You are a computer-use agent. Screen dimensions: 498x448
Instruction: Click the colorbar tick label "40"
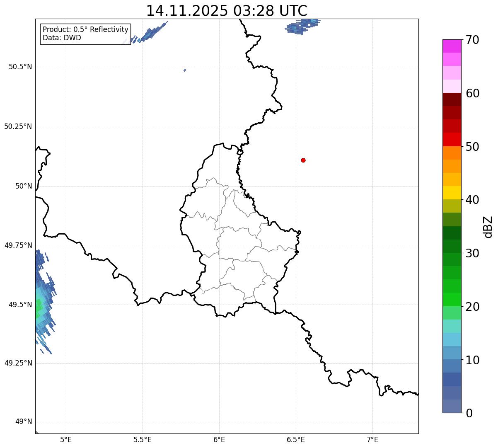tap(472, 200)
